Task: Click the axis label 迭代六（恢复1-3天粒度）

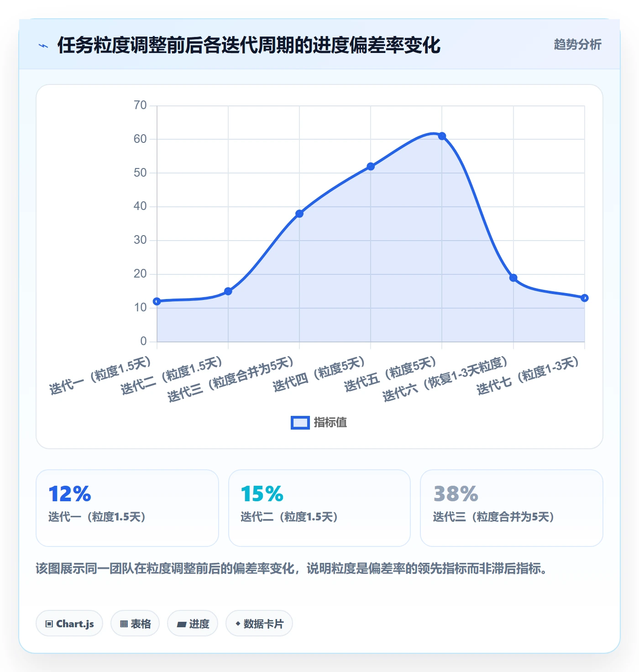Action: (x=445, y=379)
